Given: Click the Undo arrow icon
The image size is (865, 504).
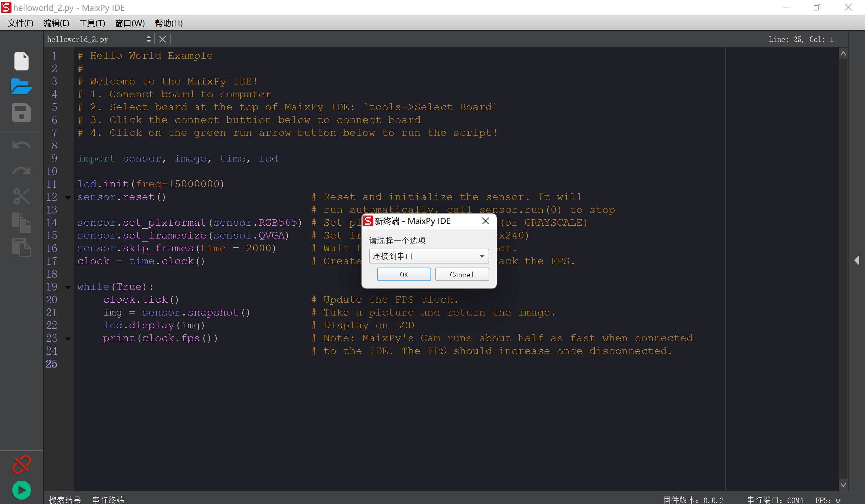Looking at the screenshot, I should [21, 146].
